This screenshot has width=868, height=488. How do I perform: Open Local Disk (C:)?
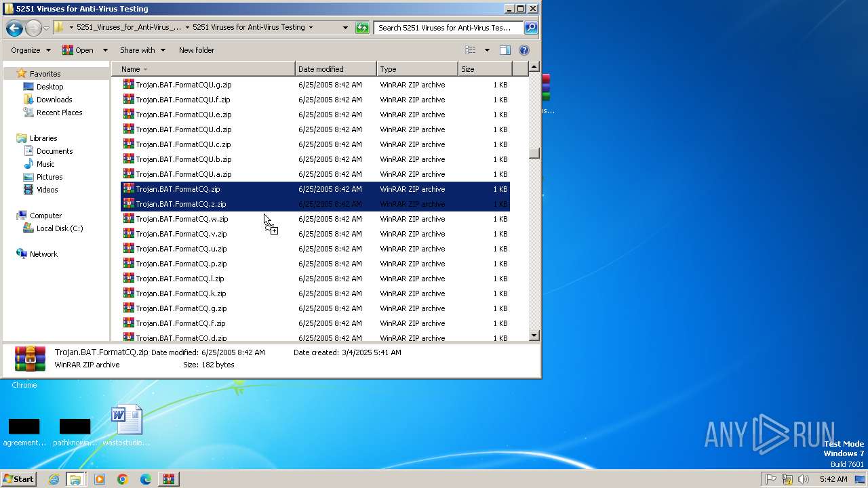point(60,228)
